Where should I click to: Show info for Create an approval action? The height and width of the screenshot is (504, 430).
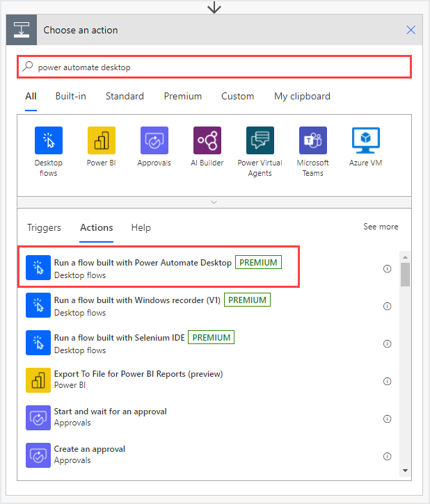(x=388, y=457)
